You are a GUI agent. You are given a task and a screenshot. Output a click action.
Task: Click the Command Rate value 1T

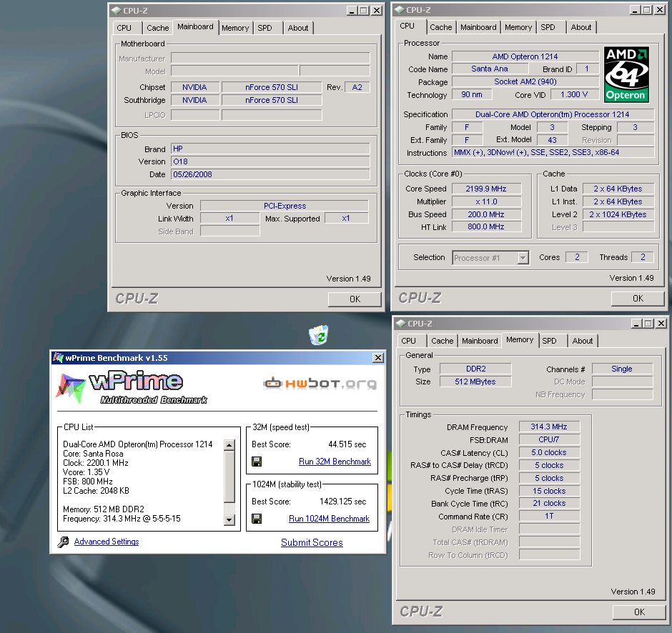click(549, 516)
